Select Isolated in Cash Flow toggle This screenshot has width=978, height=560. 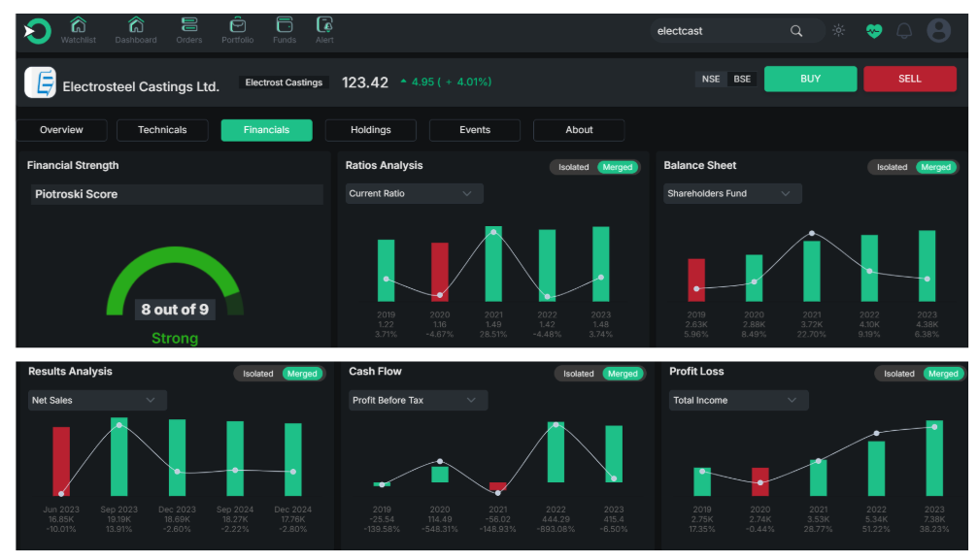(579, 374)
